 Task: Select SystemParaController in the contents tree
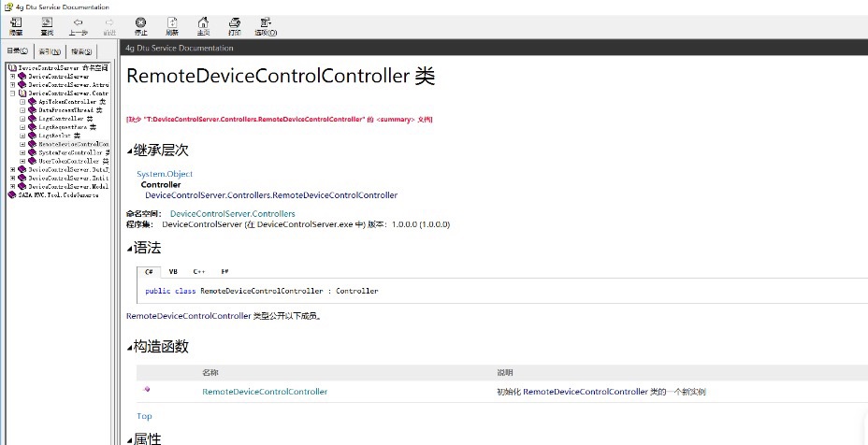pos(70,152)
